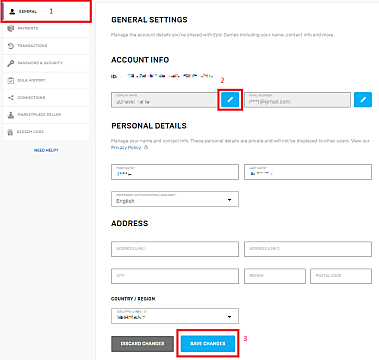Open the Preferred Communication Language dropdown
Image resolution: width=379 pixels, height=360 pixels.
coord(175,199)
